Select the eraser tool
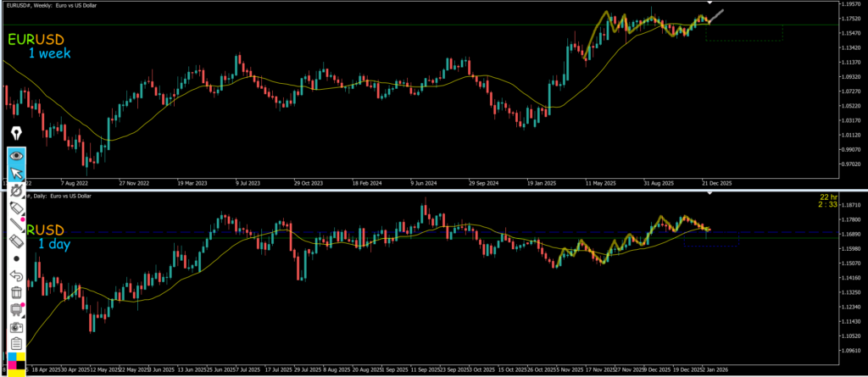868x377 pixels. (16, 241)
